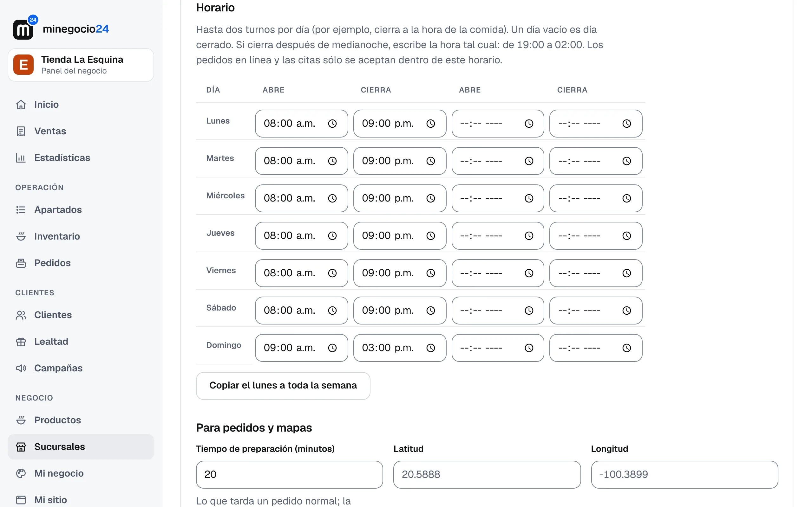Open time picker clock for Lunes opening
Image resolution: width=812 pixels, height=507 pixels.
click(x=332, y=124)
